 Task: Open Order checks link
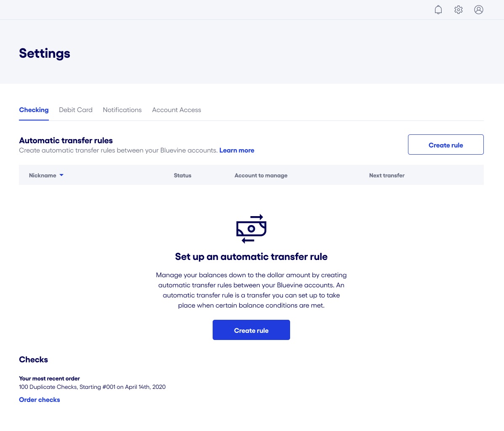(39, 399)
